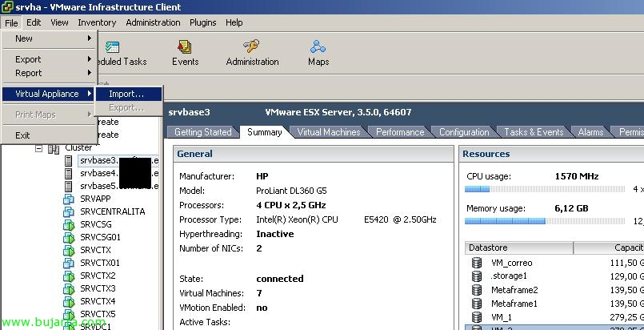The image size is (644, 330).
Task: Click the Scheduled Tasks toolbar icon
Action: (112, 46)
